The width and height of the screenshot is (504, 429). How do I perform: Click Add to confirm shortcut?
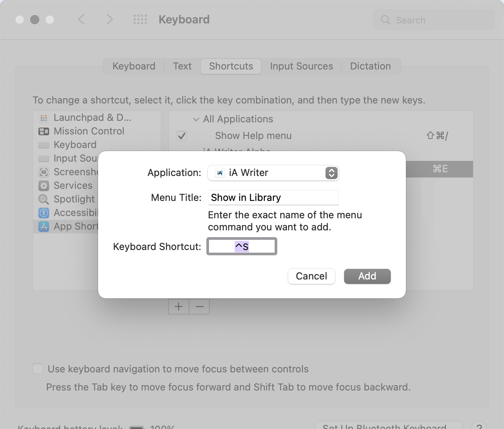point(367,276)
